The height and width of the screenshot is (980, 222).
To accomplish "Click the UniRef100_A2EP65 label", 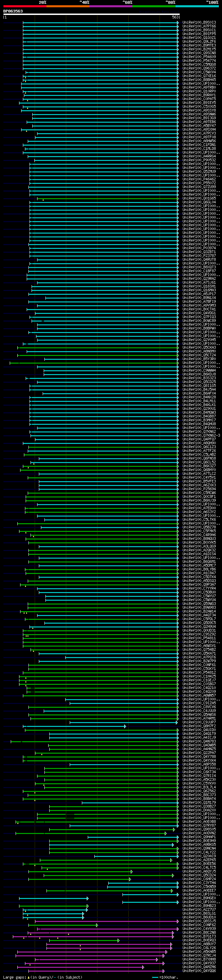I will (x=199, y=860).
